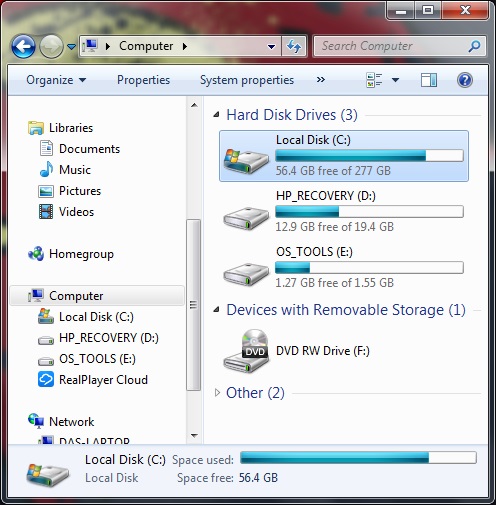The height and width of the screenshot is (505, 497).
Task: Click the OS_TOOLS (E:) tree drive icon
Action: click(x=46, y=361)
